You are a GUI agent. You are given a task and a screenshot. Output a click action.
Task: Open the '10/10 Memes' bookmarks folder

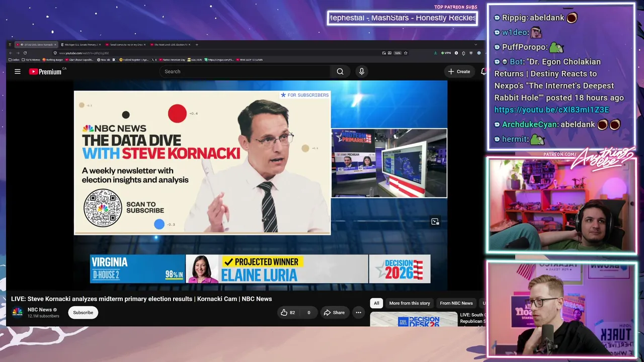pyautogui.click(x=31, y=60)
